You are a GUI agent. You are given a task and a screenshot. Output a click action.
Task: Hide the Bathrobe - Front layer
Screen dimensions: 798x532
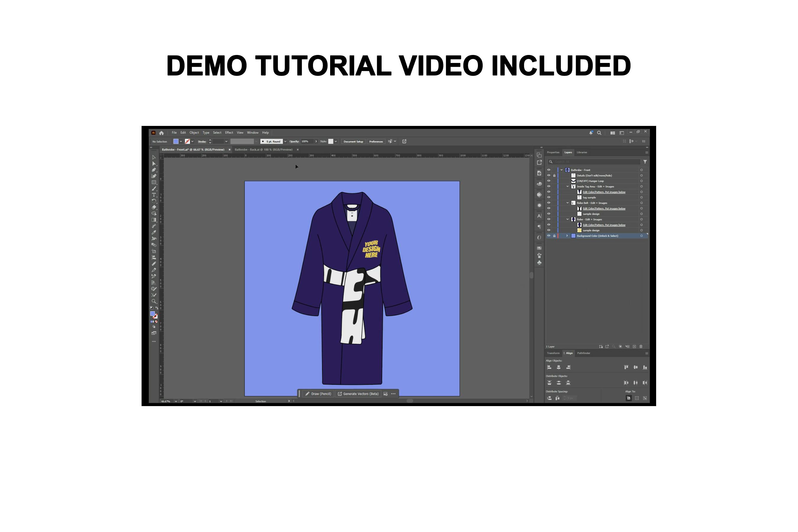point(549,170)
